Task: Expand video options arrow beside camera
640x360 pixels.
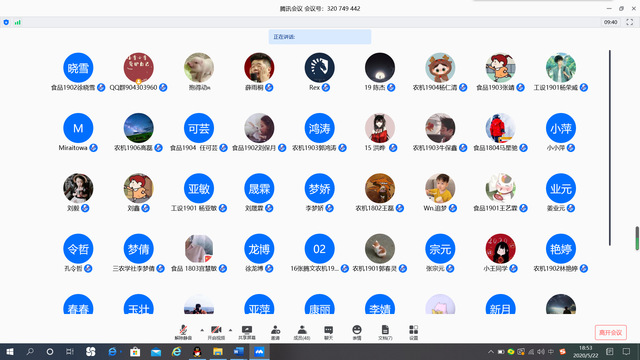Action: (230, 330)
